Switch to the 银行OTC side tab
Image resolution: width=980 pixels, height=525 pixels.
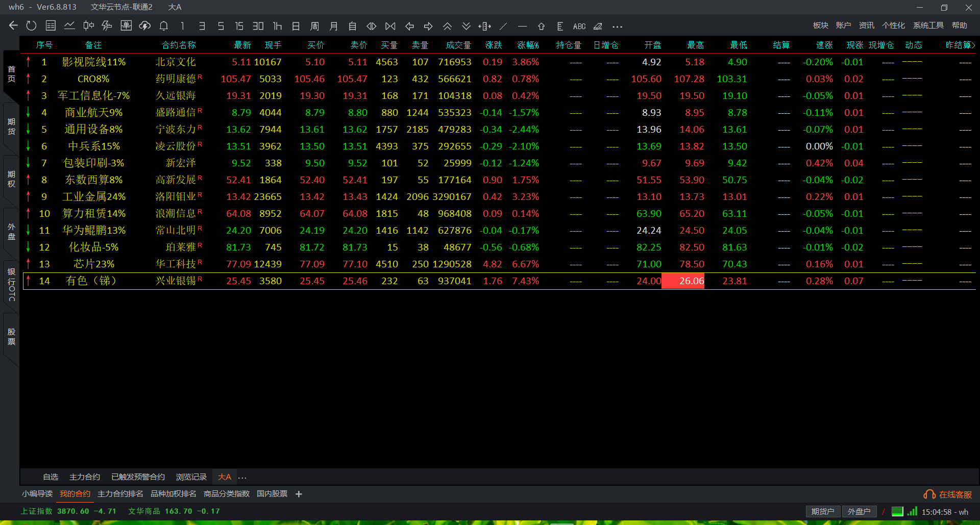point(11,284)
